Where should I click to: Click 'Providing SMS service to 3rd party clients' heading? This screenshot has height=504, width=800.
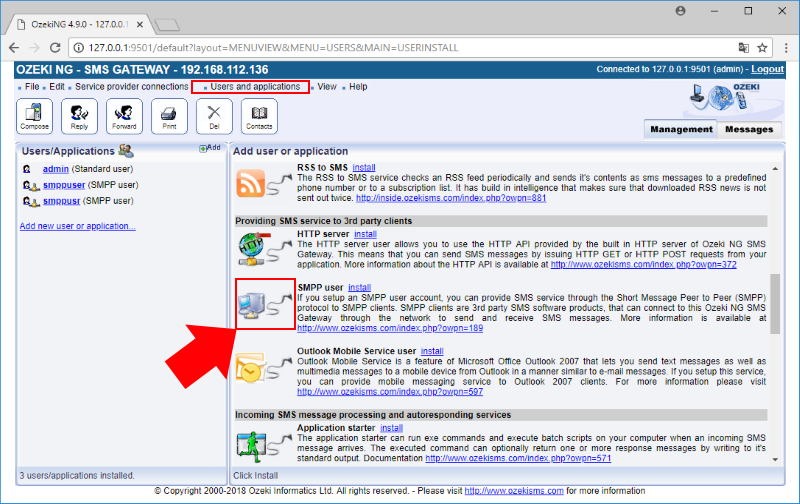[323, 221]
